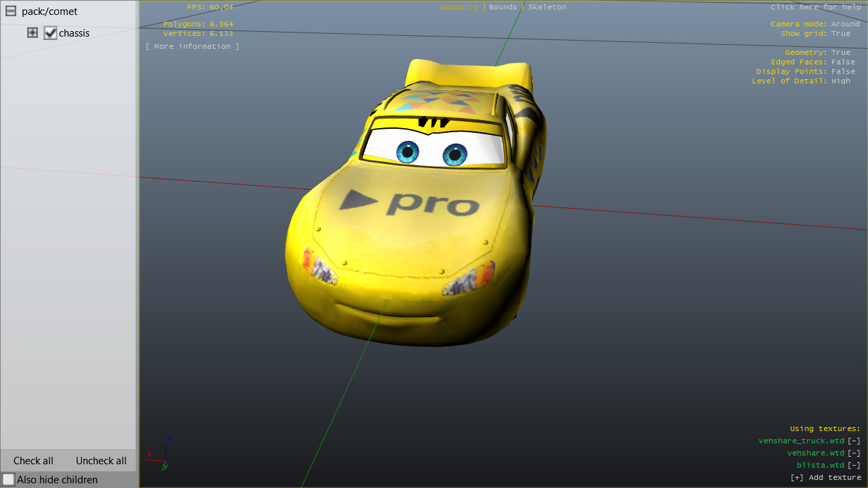Click the Uncheck all button

tap(101, 460)
